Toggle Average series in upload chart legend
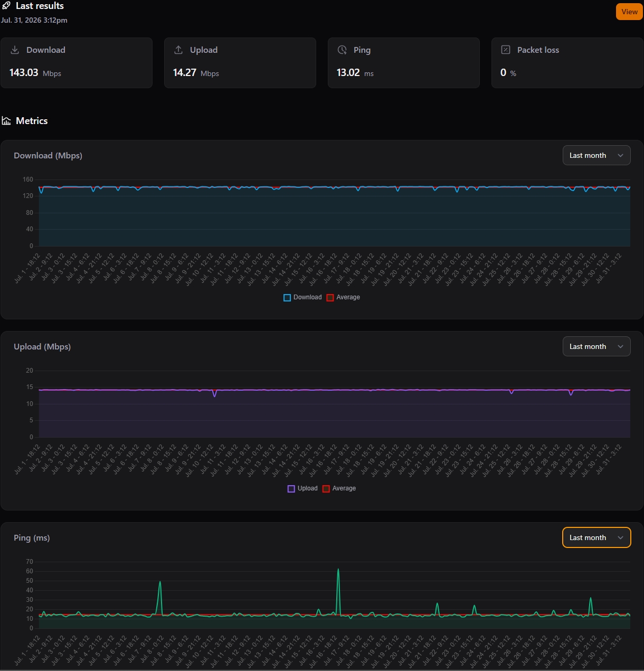 [339, 488]
